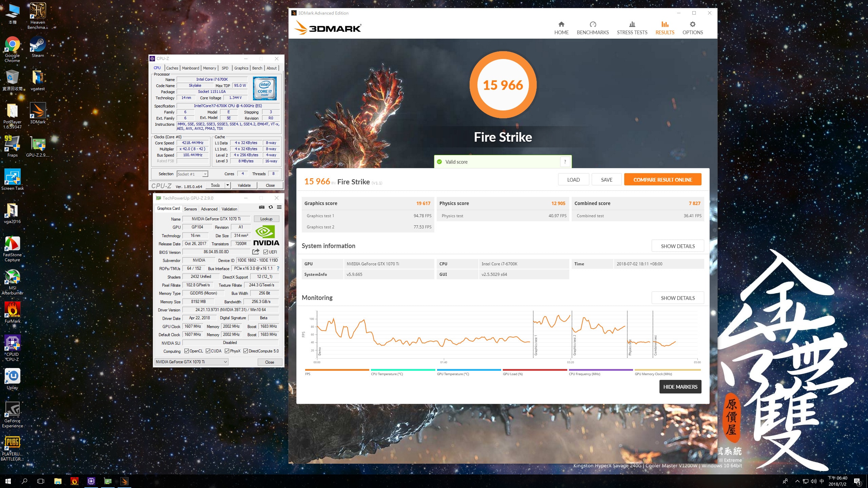Click Combined test chart marker
This screenshot has width=868, height=488.
[x=655, y=346]
